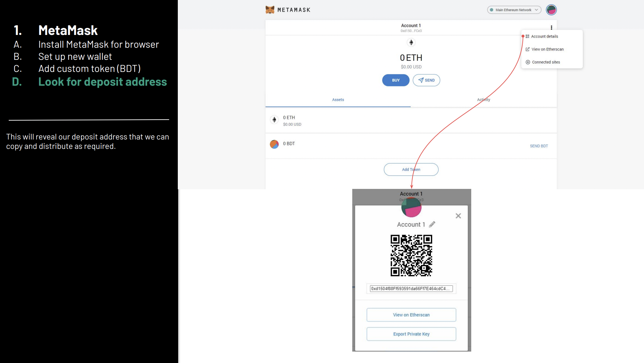The height and width of the screenshot is (363, 644).
Task: Click the QR code in account details
Action: (x=411, y=255)
